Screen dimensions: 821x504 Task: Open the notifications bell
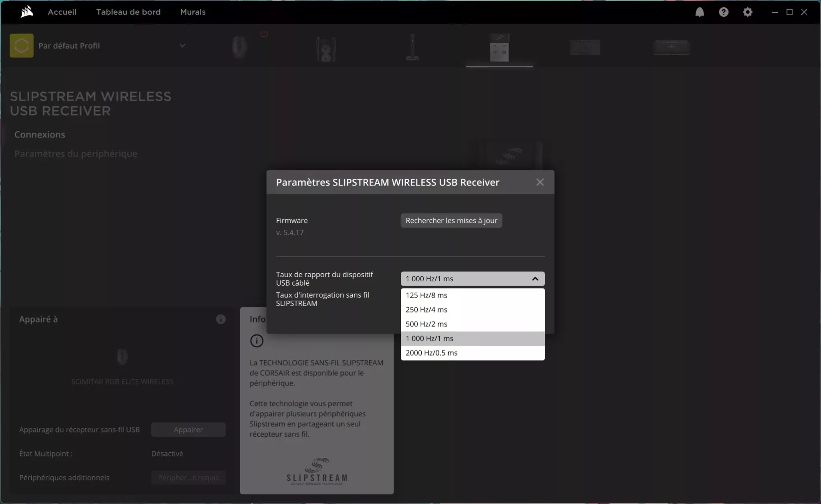click(700, 12)
